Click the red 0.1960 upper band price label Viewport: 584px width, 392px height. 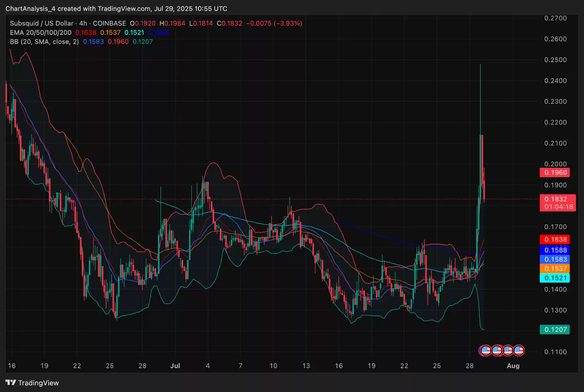(x=555, y=172)
